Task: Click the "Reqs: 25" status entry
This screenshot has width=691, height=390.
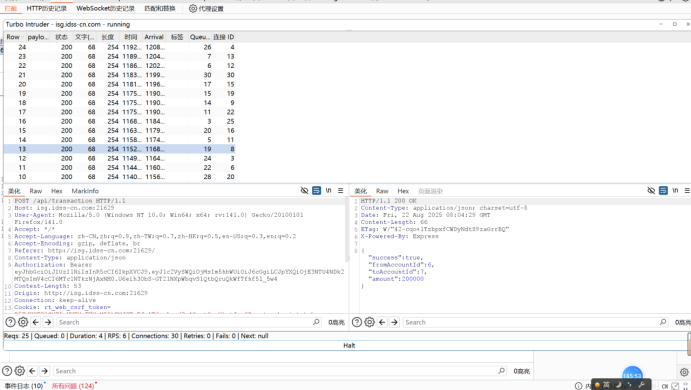Action: pyautogui.click(x=16, y=336)
